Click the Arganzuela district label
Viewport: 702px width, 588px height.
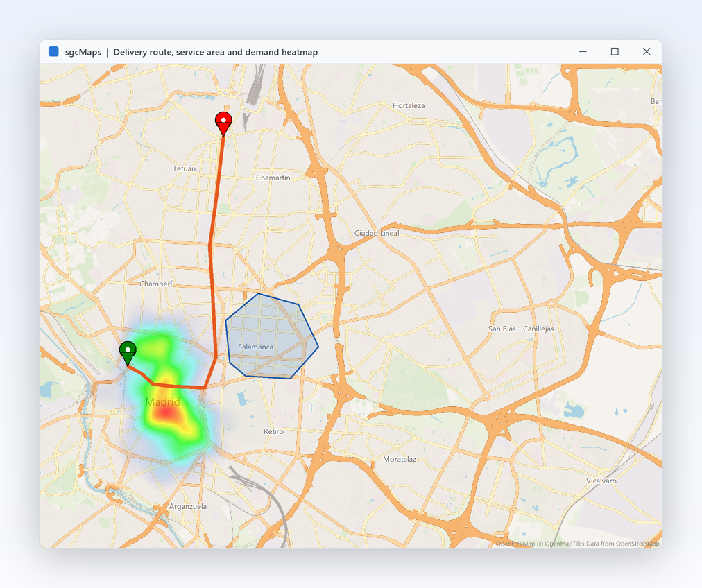coord(188,506)
